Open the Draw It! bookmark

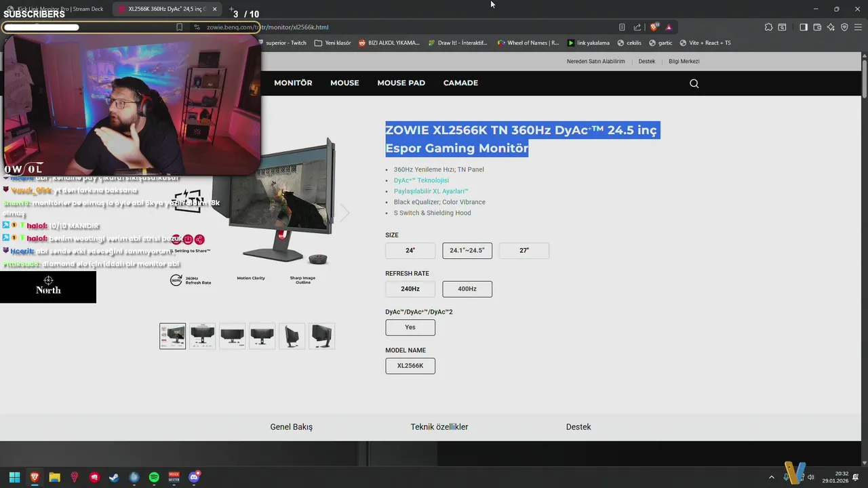(458, 43)
